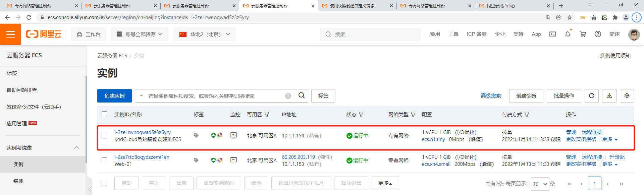Screen dimensions: 644x195
Task: Open monitoring chart for i-2ze1rwnoqwad5z3z5yry
Action: pos(234,135)
